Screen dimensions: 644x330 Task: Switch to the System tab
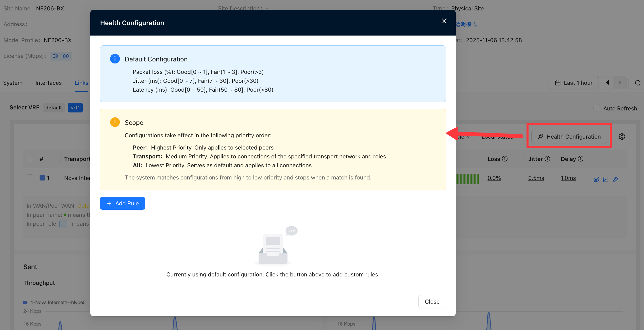13,83
